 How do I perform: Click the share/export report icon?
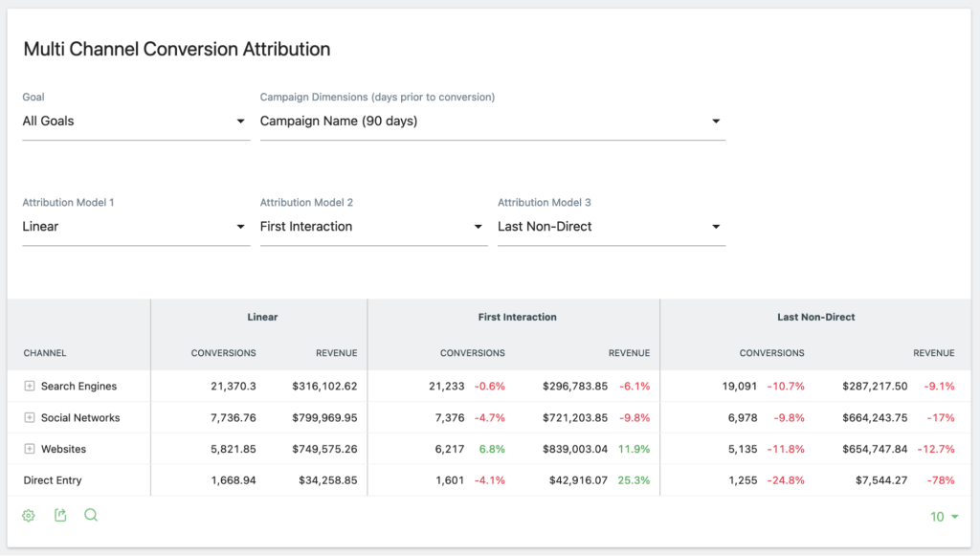point(59,516)
